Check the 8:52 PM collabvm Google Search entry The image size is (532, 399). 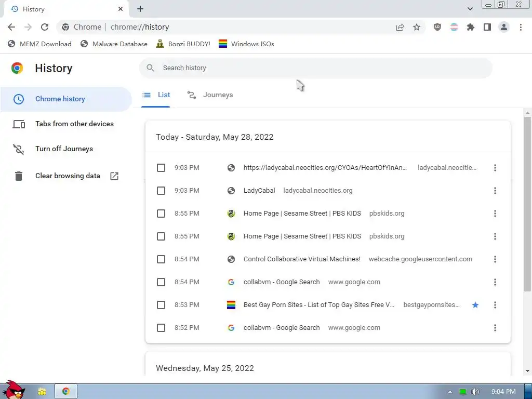(161, 328)
